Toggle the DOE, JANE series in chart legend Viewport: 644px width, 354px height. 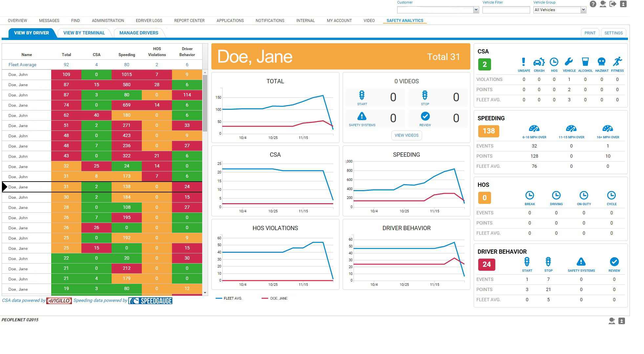[278, 298]
